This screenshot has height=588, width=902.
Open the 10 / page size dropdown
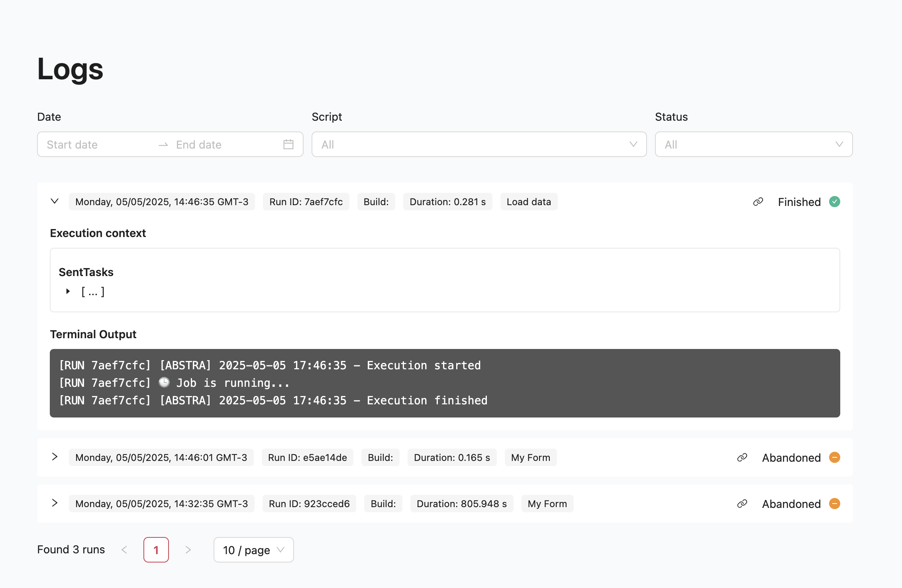[x=254, y=550]
